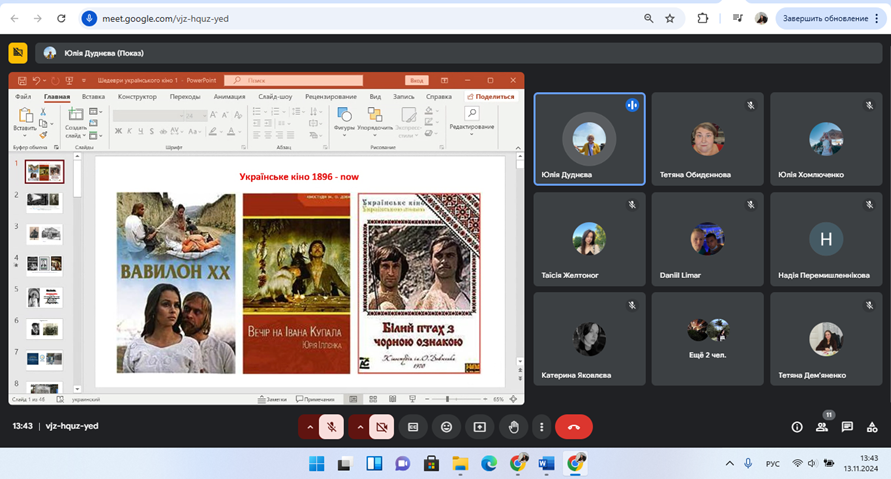The image size is (891, 479).
Task: Select slide 5 thumbnail
Action: [x=44, y=297]
